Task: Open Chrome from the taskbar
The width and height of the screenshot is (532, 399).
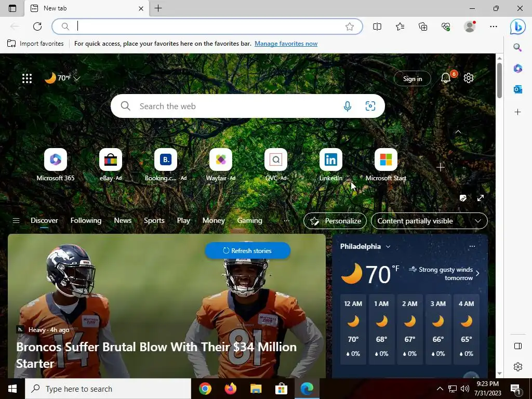Action: (x=205, y=389)
